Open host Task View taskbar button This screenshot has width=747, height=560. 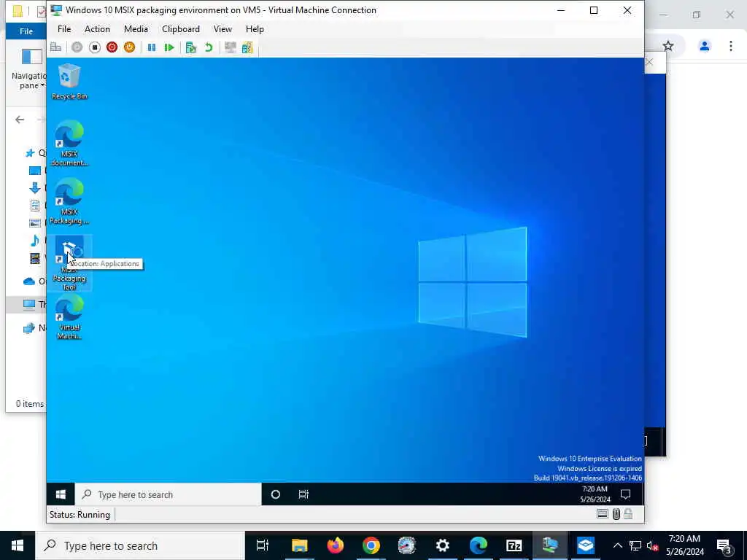click(263, 545)
